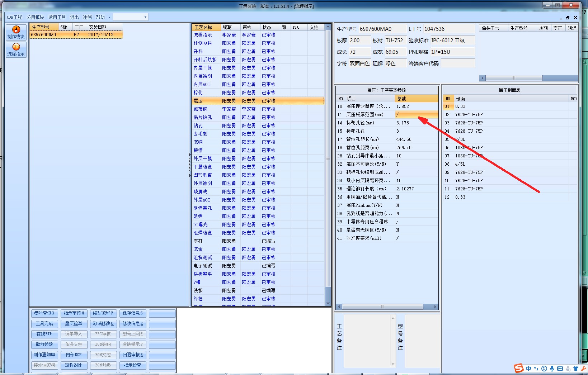Select the 电子测试 process row
Screen dimensions: 588x375
258,266
